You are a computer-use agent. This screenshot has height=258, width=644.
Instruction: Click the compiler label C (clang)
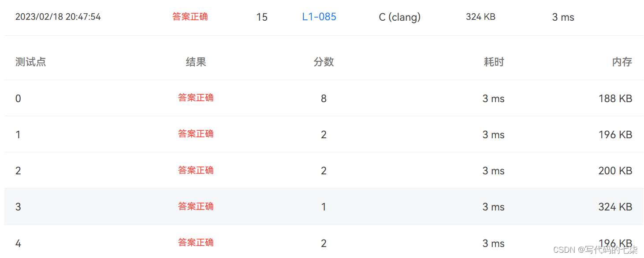tap(399, 17)
